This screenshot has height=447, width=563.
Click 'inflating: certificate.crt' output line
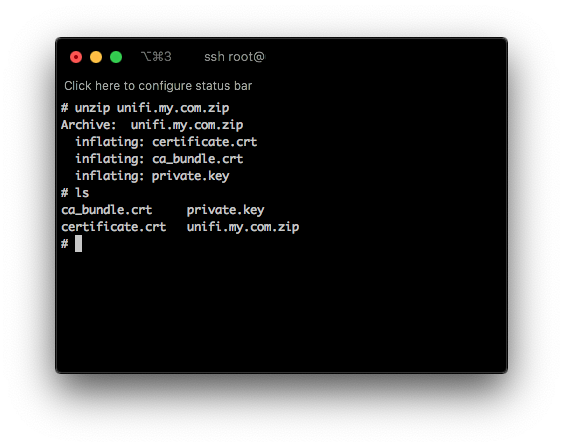pos(166,142)
